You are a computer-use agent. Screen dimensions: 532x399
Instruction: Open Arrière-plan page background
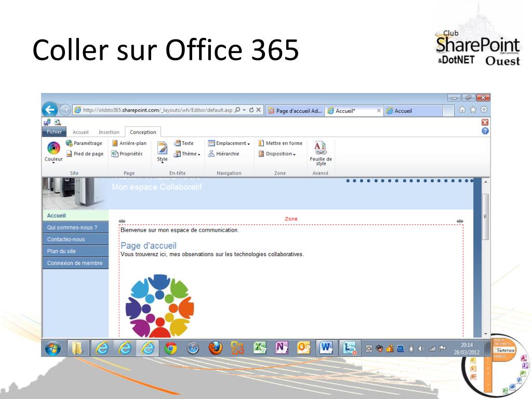tap(129, 143)
